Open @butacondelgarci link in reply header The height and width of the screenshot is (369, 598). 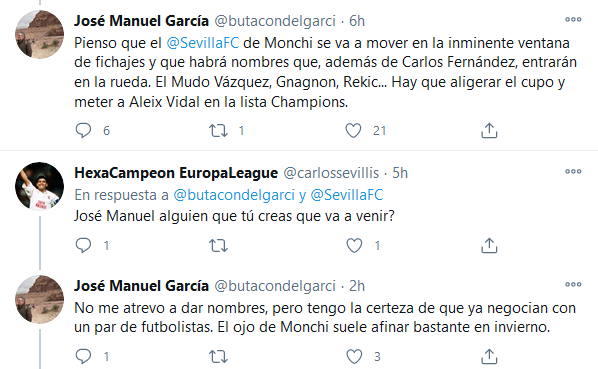234,195
